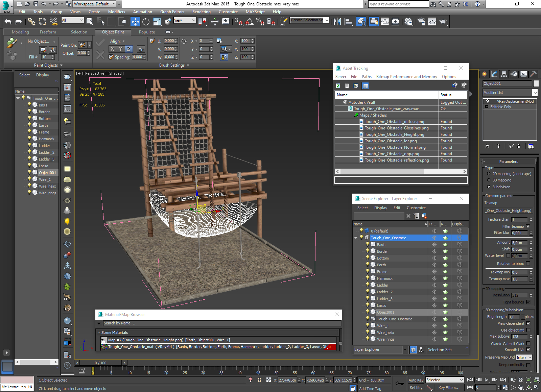Open the Utilities command panel tab
Screen dimensions: 541x392
point(534,74)
